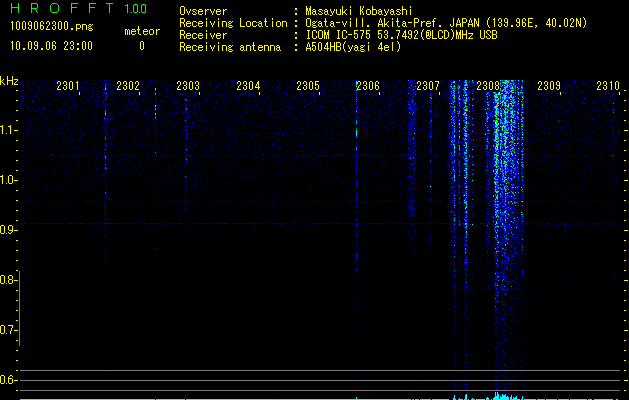Click the meteor count value 0
Image resolution: width=629 pixels, height=400 pixels.
[142, 46]
